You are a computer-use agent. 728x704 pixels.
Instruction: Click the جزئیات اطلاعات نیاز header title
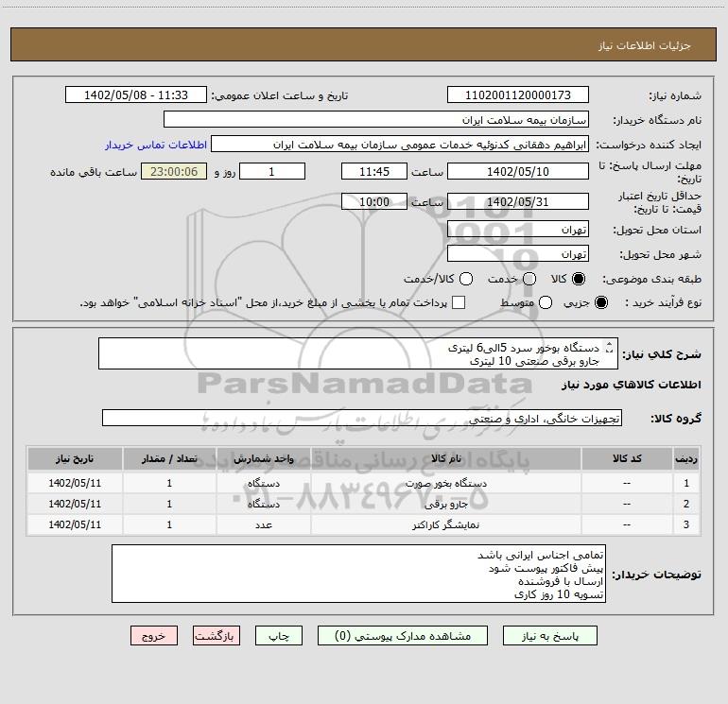pos(644,45)
